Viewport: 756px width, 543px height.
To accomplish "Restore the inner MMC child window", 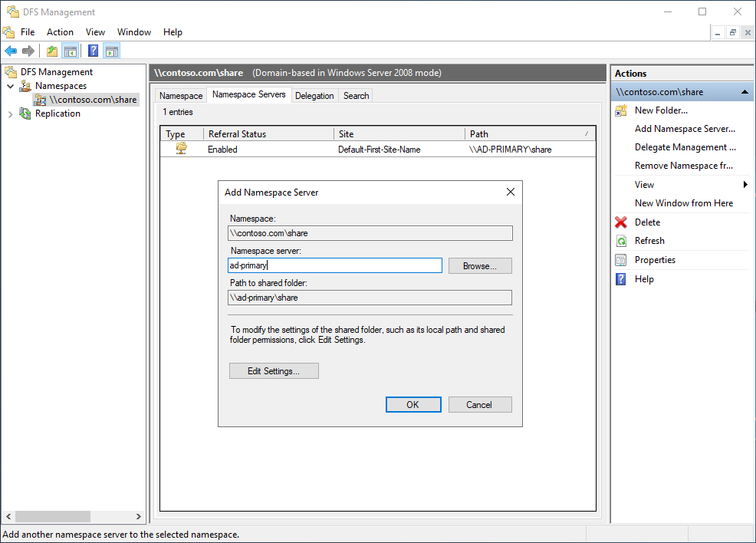I will 732,33.
